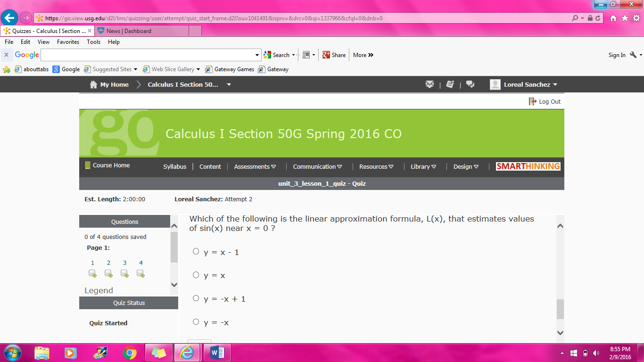Select answer y = x
The image size is (644, 362).
coord(196,275)
